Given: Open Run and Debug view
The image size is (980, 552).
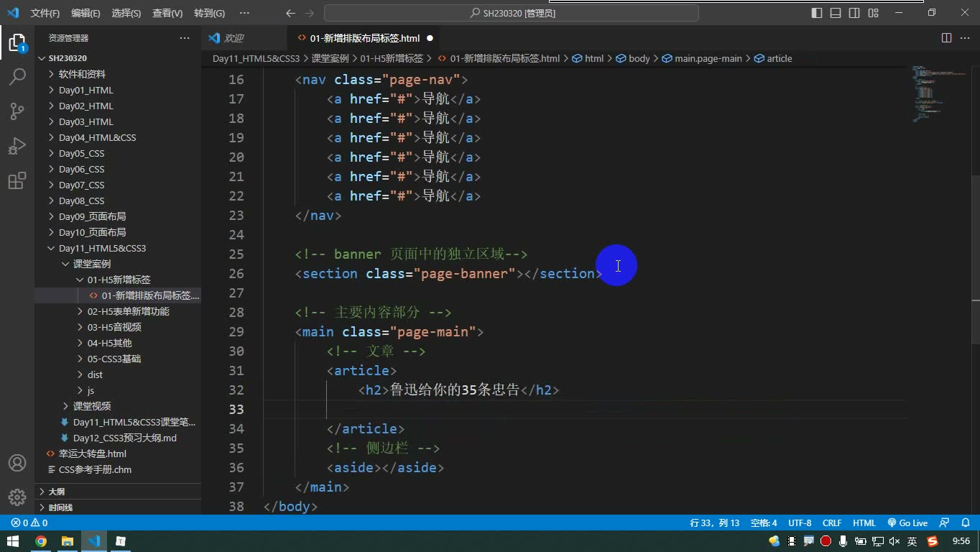Looking at the screenshot, I should (x=17, y=146).
